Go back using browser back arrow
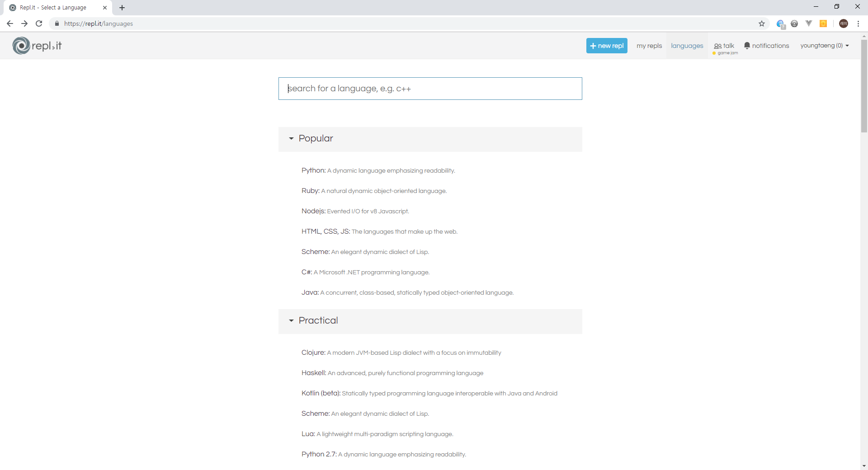868x470 pixels. (10, 23)
